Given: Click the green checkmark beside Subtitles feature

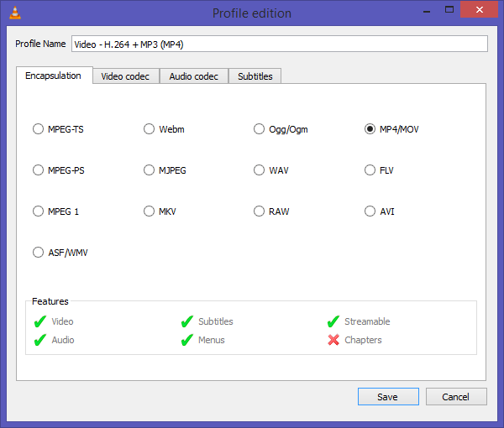Looking at the screenshot, I should pyautogui.click(x=187, y=321).
